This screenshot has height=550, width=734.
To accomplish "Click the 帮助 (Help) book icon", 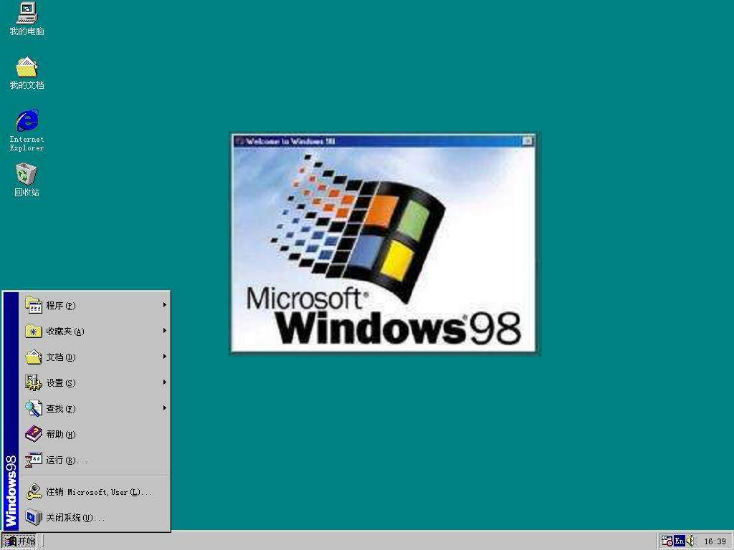I will coord(33,434).
